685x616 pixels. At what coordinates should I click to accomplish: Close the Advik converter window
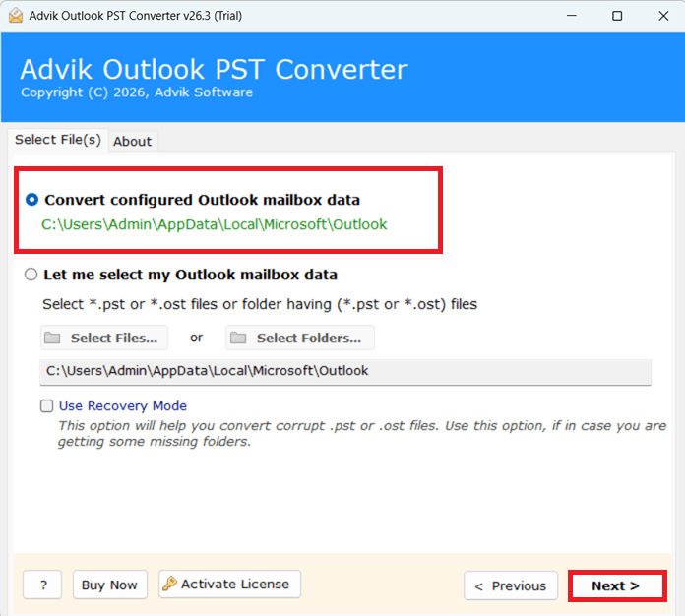(x=663, y=16)
